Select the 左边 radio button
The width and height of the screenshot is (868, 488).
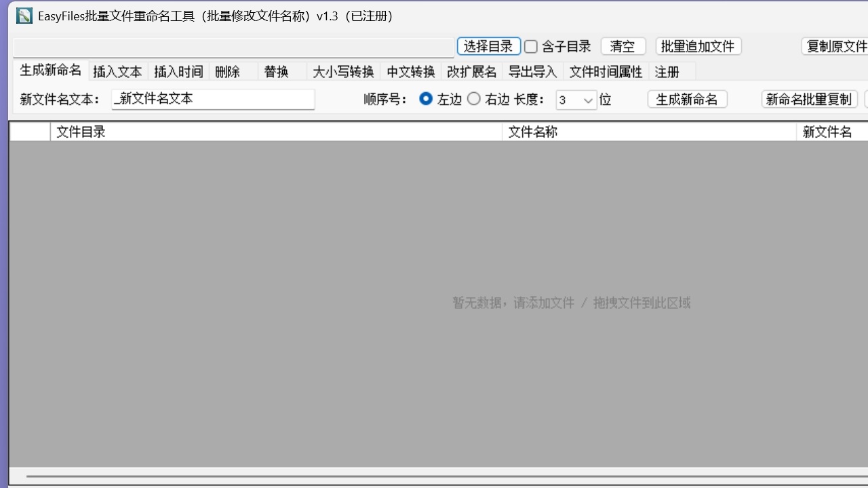(x=426, y=99)
